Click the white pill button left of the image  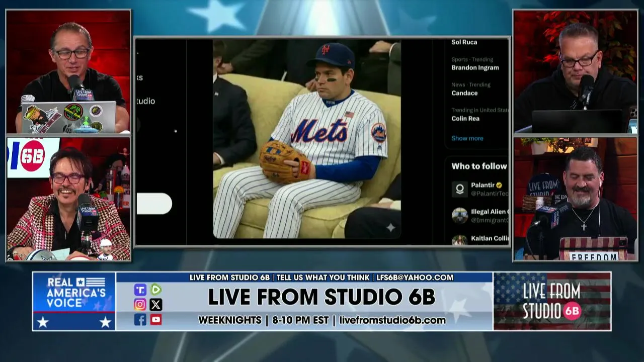[x=154, y=204]
